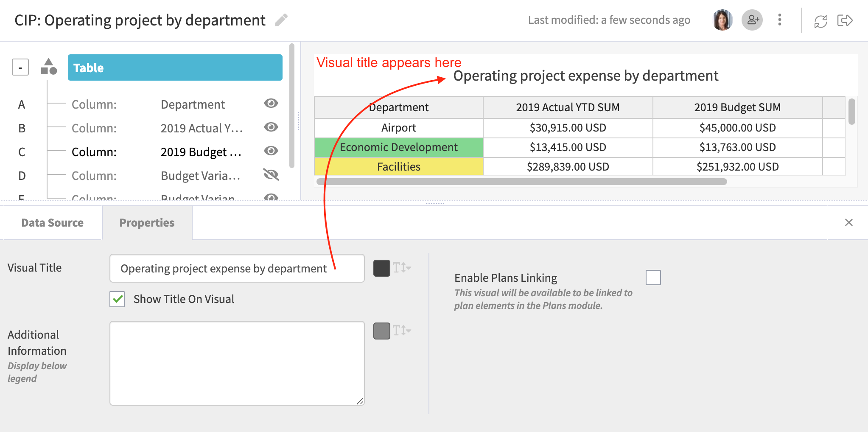Uncheck Show Title On Visual
Image resolution: width=868 pixels, height=432 pixels.
tap(117, 299)
